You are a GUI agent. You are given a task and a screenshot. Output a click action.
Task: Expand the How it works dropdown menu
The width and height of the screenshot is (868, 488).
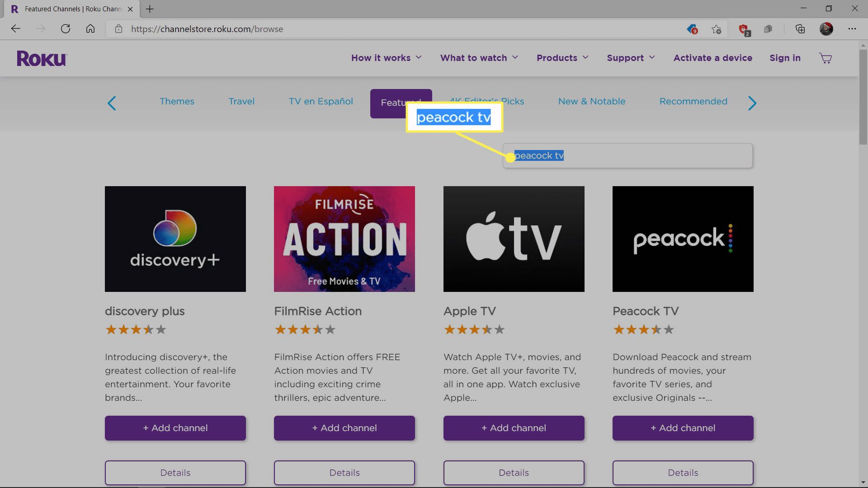coord(386,58)
